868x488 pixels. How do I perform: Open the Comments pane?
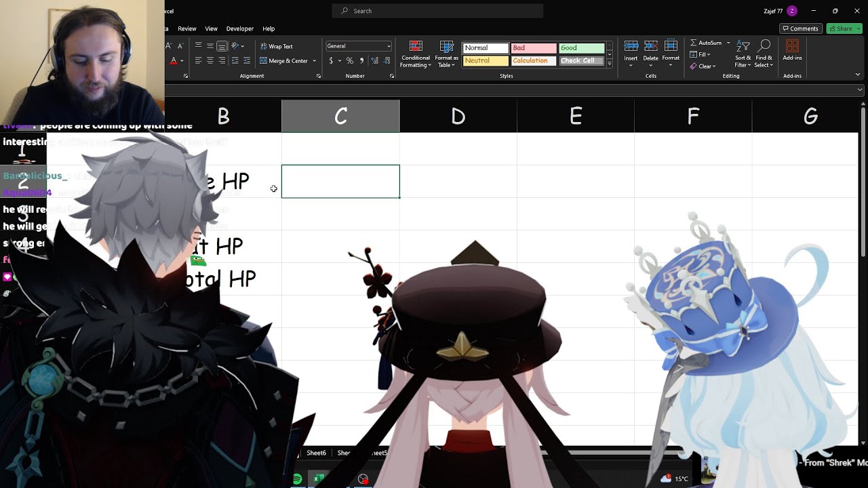801,28
